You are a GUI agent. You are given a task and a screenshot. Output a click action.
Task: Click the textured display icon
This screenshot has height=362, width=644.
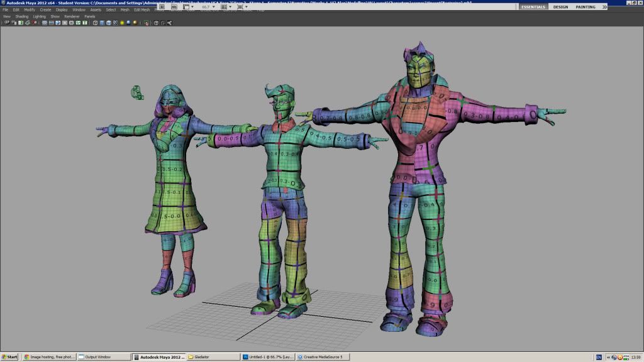(x=116, y=23)
